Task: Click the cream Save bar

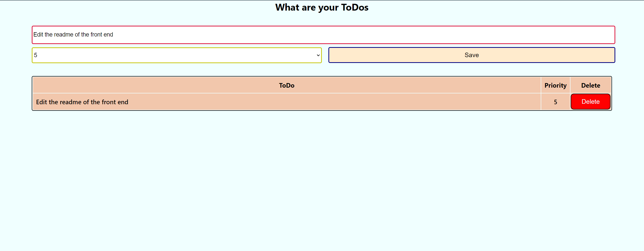Action: (471, 55)
